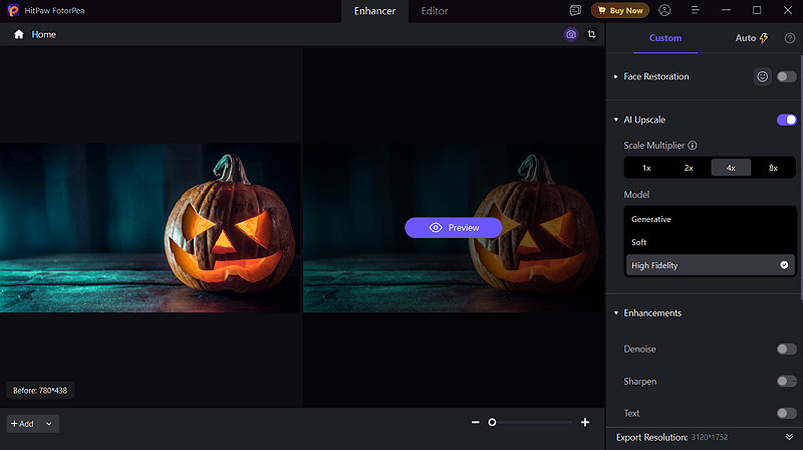Switch to Editor tab
The height and width of the screenshot is (450, 803).
click(x=434, y=11)
